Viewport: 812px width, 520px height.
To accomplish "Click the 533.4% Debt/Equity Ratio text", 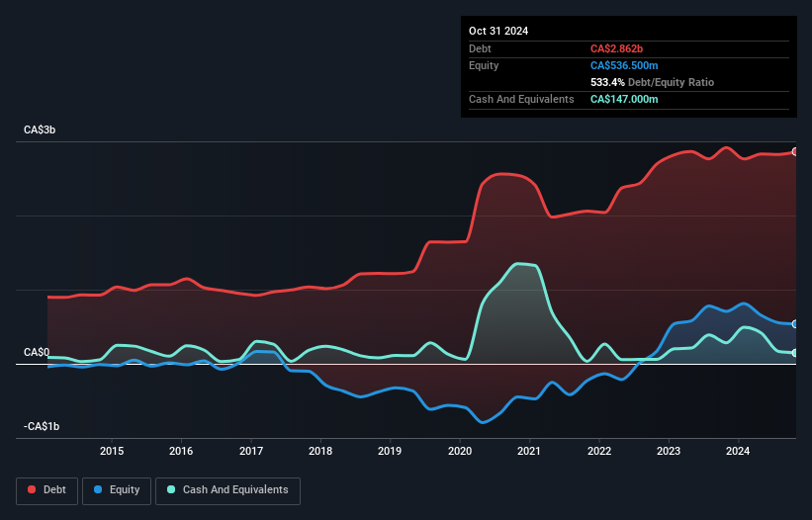I will 652,82.
